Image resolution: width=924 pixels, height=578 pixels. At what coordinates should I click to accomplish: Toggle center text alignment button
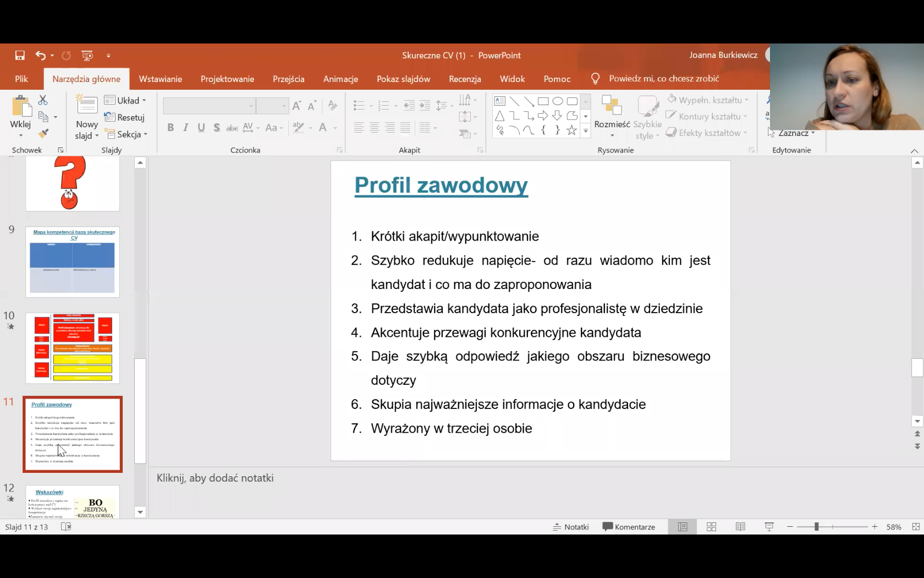click(x=375, y=128)
